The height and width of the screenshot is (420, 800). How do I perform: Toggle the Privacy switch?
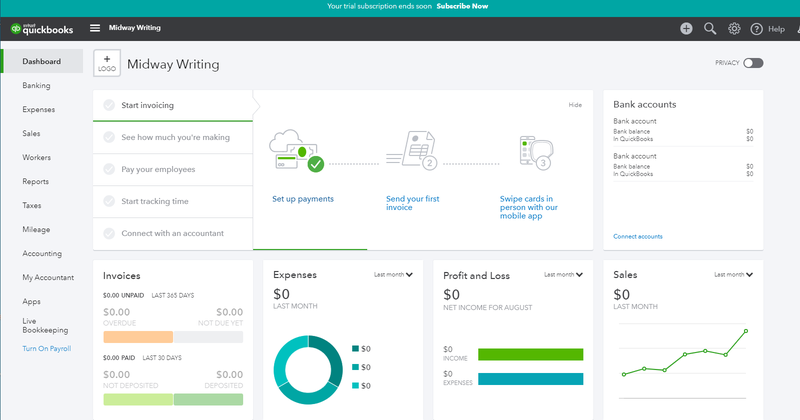pos(753,63)
